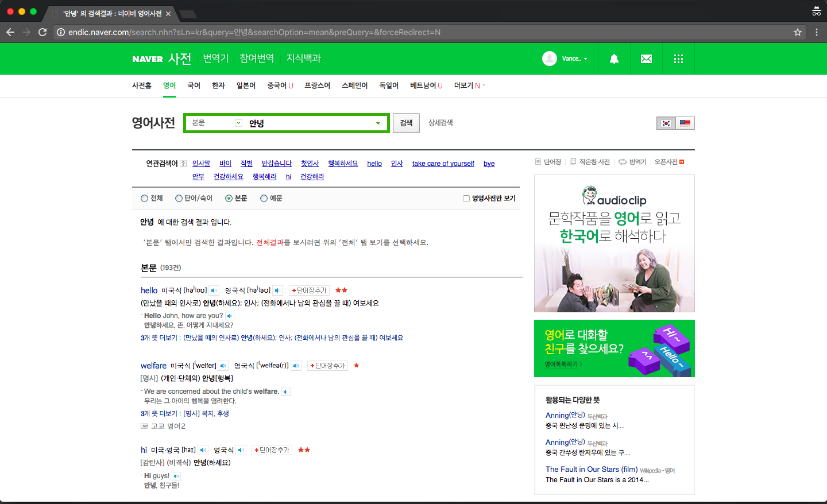Click the NAVER logo
The height and width of the screenshot is (504, 827).
pyautogui.click(x=148, y=59)
